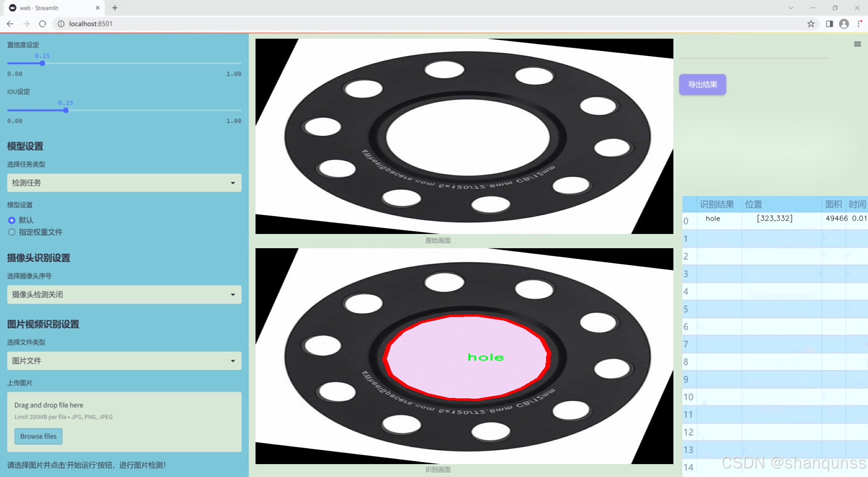Click the IOU slider handle at 0.25
Viewport: 868px width, 477px height.
[x=66, y=110]
